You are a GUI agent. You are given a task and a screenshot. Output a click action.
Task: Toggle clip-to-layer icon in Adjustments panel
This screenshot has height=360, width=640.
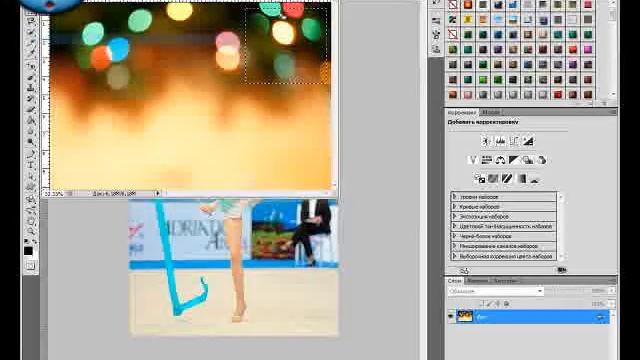(x=562, y=270)
